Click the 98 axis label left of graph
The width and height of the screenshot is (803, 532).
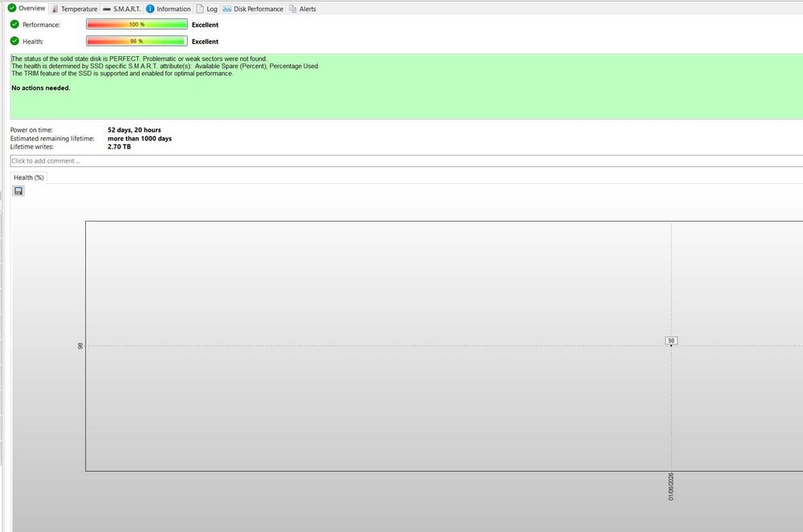(79, 346)
